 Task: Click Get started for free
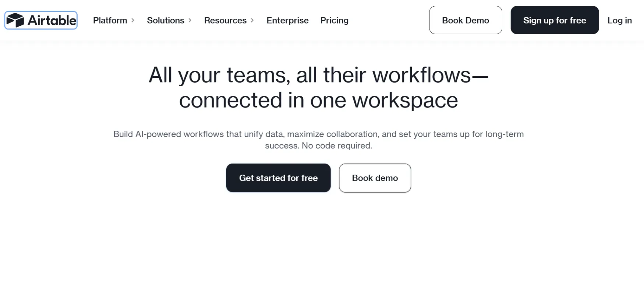tap(278, 178)
